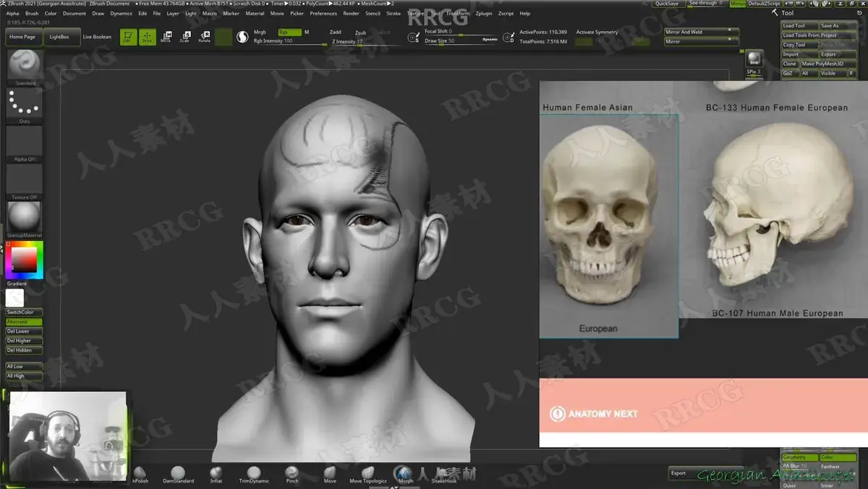Click SwitchColor
This screenshot has height=489, width=868.
[24, 312]
